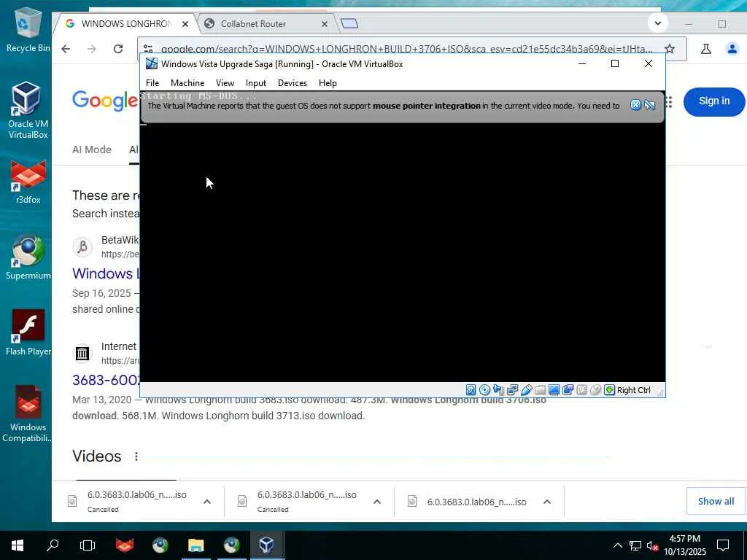Expand options for first cancelled ISO download

click(x=207, y=502)
